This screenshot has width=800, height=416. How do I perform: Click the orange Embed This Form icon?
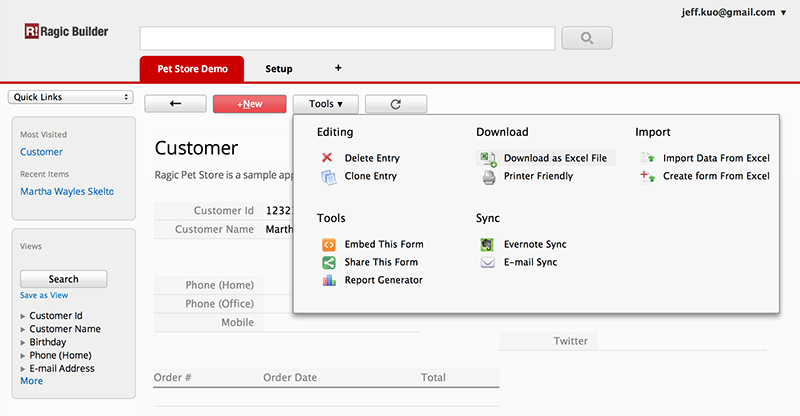pyautogui.click(x=329, y=244)
